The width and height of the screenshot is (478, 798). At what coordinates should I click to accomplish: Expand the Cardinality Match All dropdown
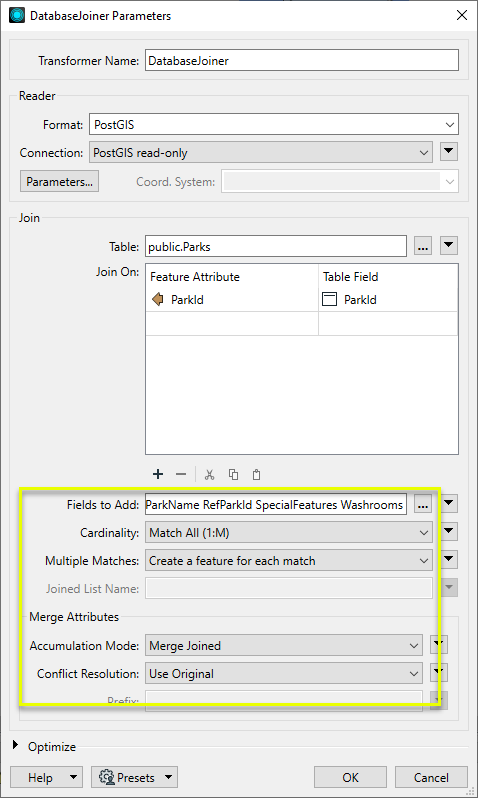(x=289, y=533)
